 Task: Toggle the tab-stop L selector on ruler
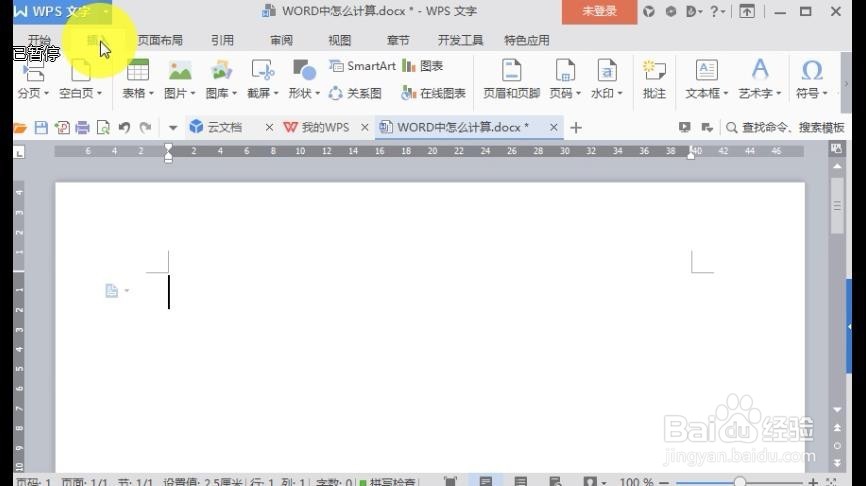(x=19, y=152)
